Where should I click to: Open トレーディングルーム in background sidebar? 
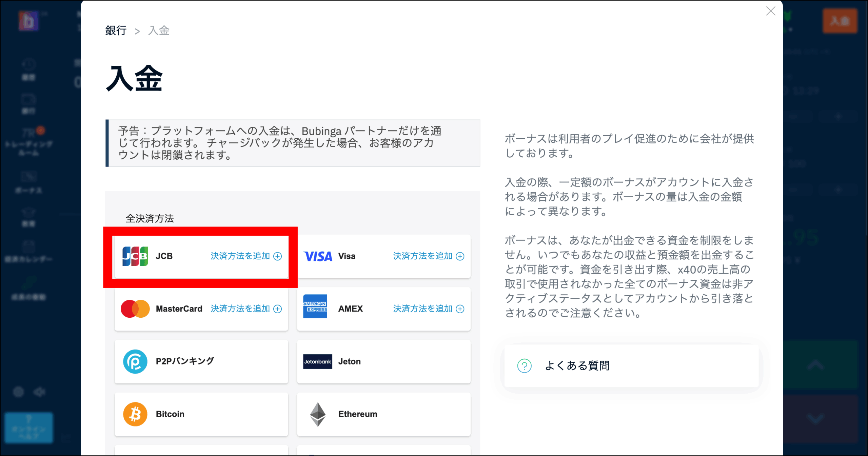click(28, 142)
